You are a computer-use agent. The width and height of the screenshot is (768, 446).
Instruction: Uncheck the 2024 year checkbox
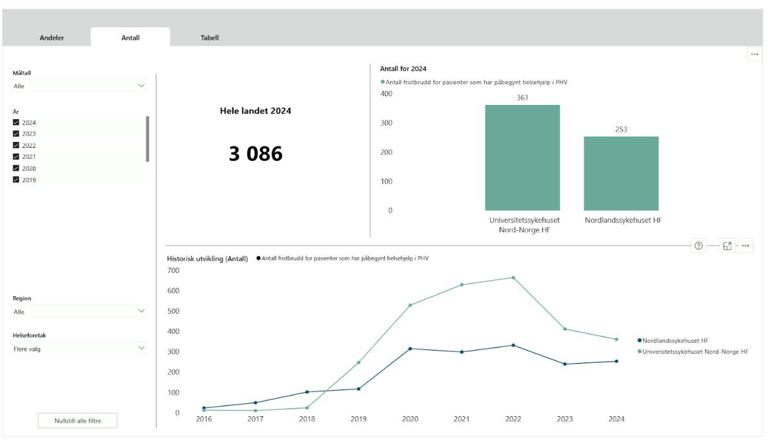16,122
